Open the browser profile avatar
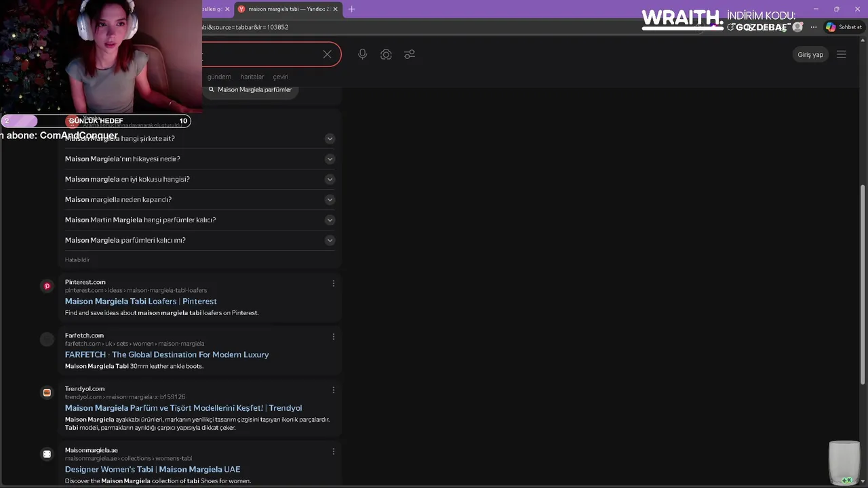This screenshot has width=868, height=488. tap(797, 27)
